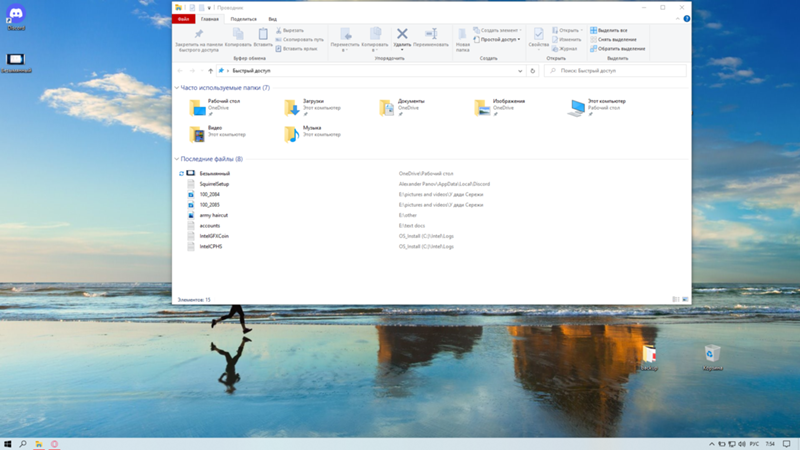Image resolution: width=800 pixels, height=450 pixels.
Task: Click Обратить выделение
Action: tap(617, 49)
